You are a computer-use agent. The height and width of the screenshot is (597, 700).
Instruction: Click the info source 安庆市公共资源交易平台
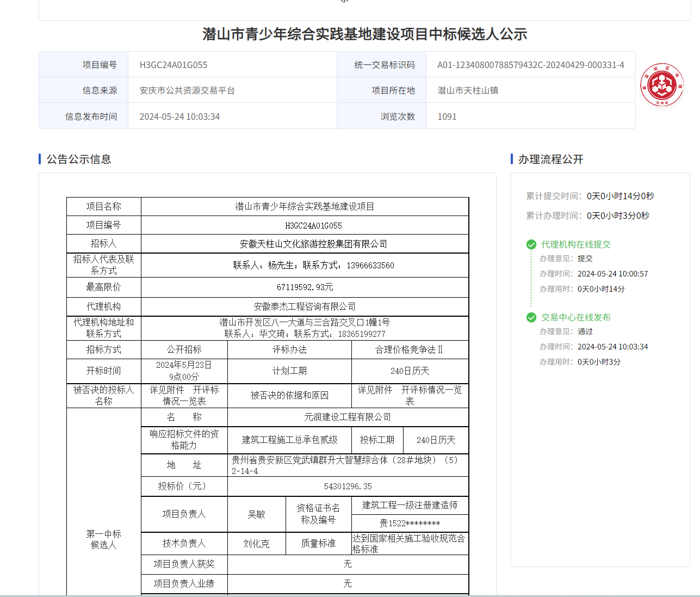pos(187,90)
